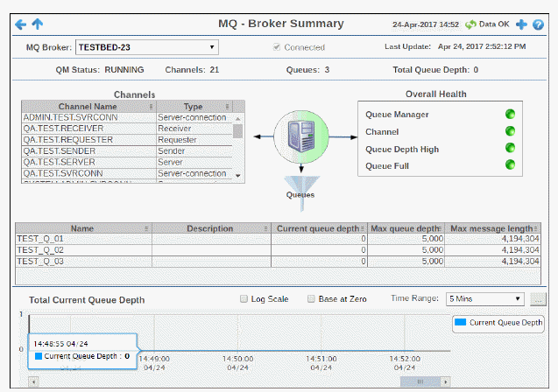Enable the Base at Zero checkbox
The image size is (558, 392).
[x=312, y=299]
